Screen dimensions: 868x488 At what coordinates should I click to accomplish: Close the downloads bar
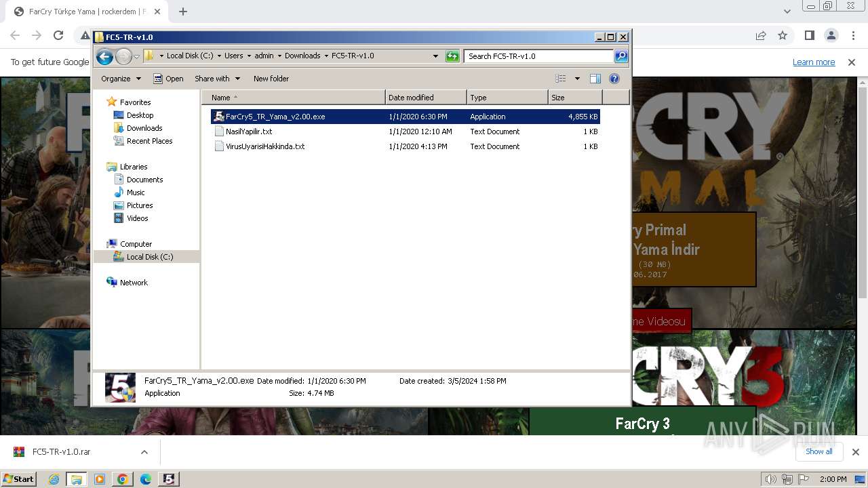855,452
